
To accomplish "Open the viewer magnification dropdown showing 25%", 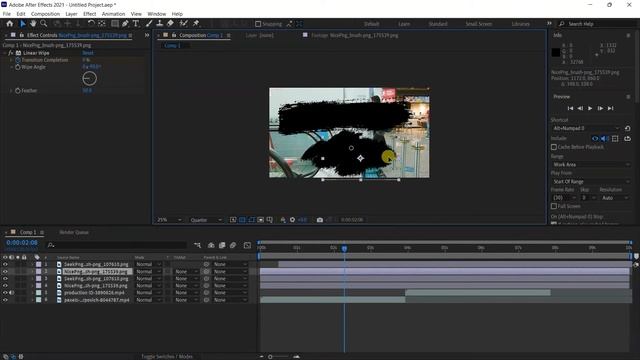I will 169,220.
